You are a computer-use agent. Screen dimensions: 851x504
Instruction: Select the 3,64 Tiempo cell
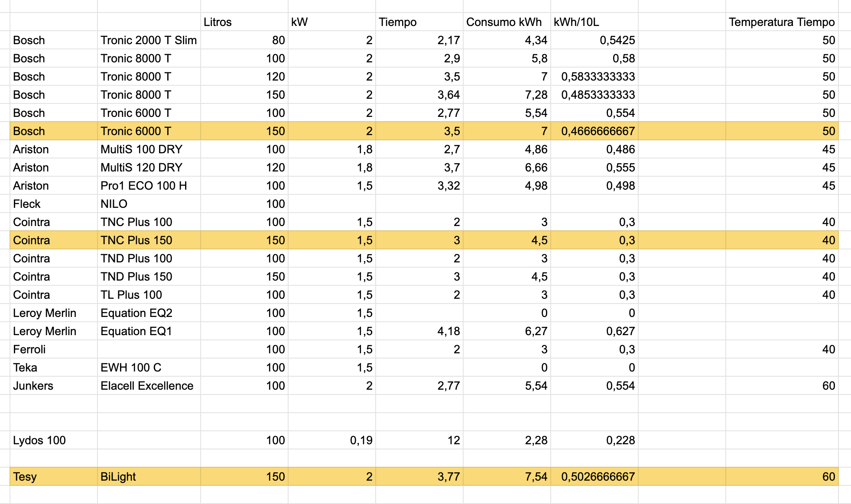419,95
